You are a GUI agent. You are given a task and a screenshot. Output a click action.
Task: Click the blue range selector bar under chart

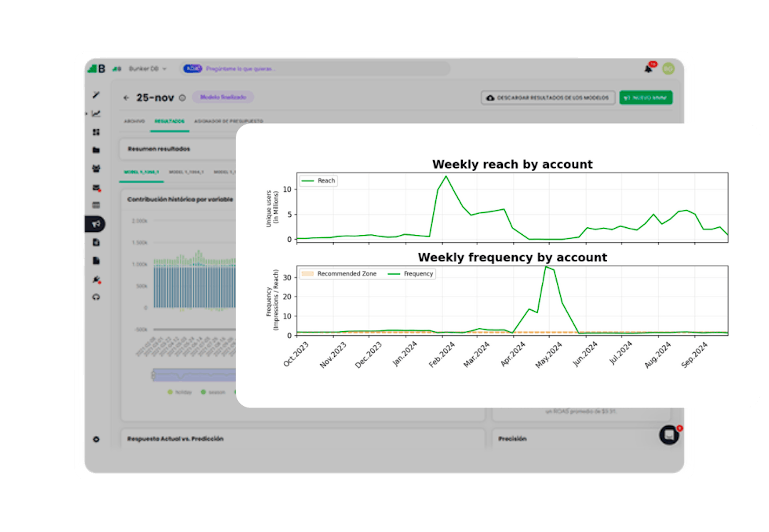coord(195,375)
